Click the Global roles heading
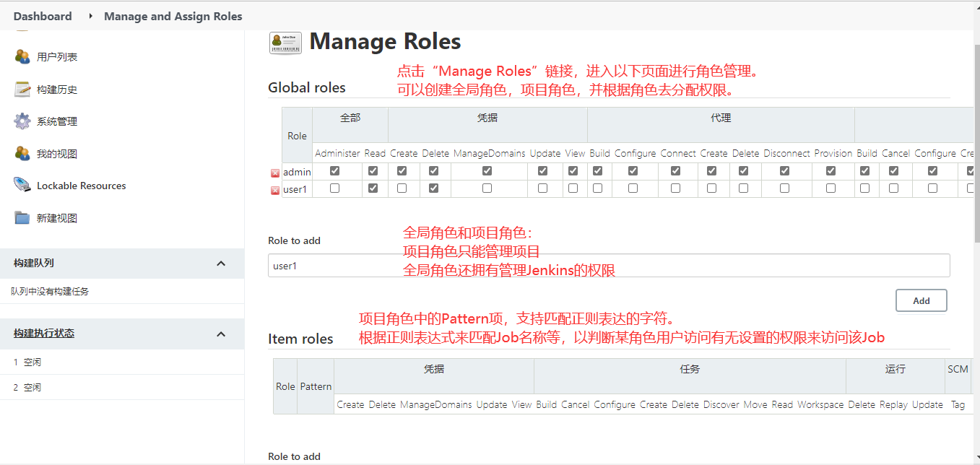The height and width of the screenshot is (465, 980). 307,87
